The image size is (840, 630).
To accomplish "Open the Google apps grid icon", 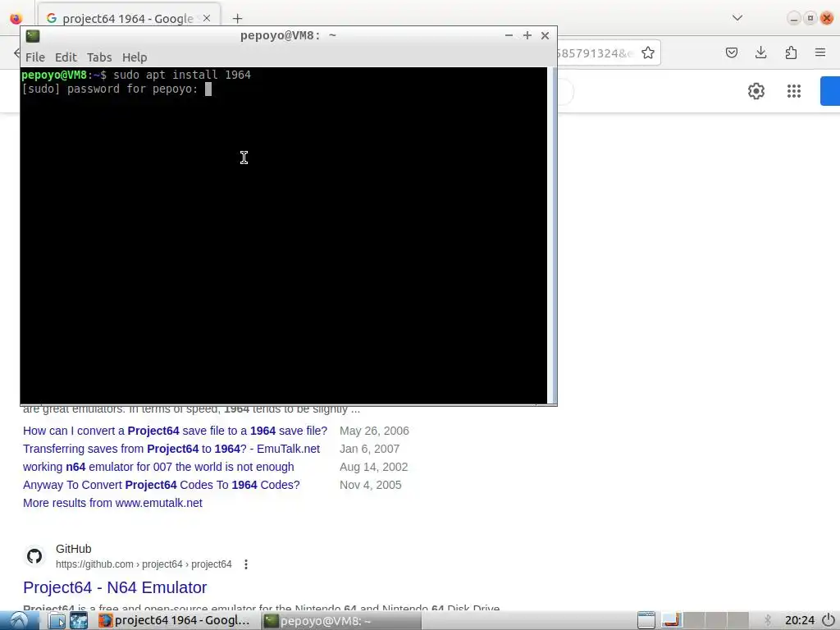I will (x=794, y=91).
